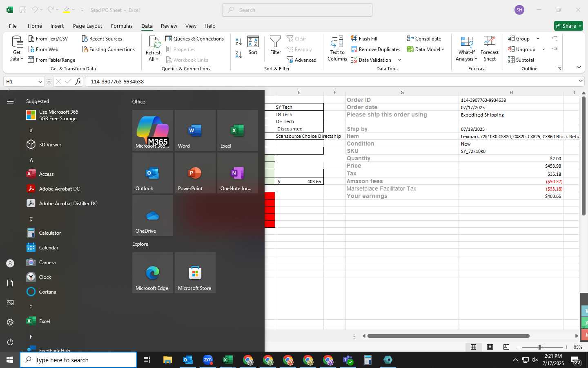Click zoom in plus button
588x368 pixels.
[x=566, y=347]
